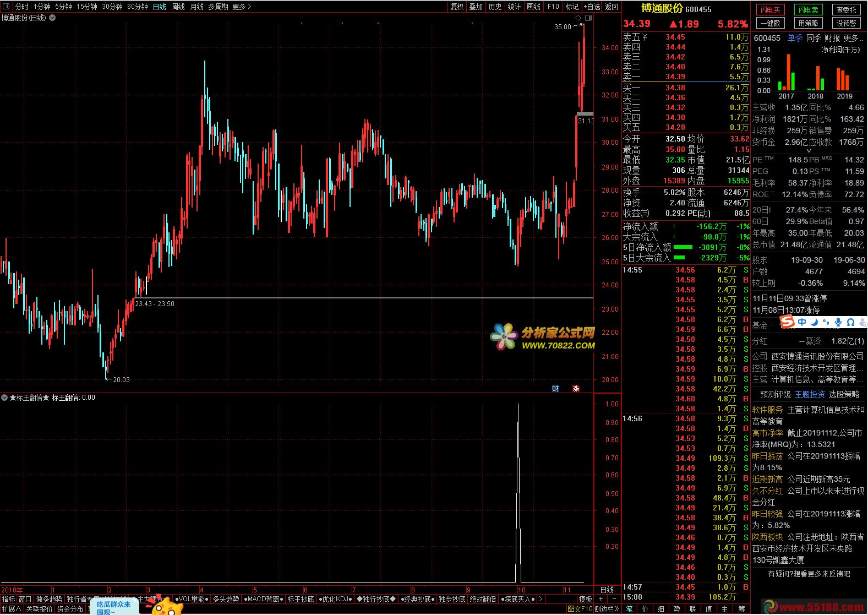Switch to 月线 monthly period
Viewport: 868px width, 615px height.
[x=196, y=7]
